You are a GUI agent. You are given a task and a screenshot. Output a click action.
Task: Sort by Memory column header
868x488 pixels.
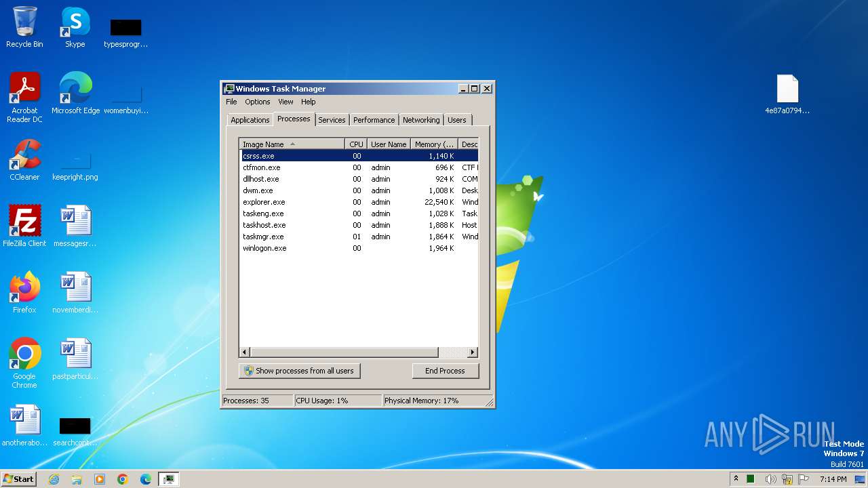[x=434, y=144]
